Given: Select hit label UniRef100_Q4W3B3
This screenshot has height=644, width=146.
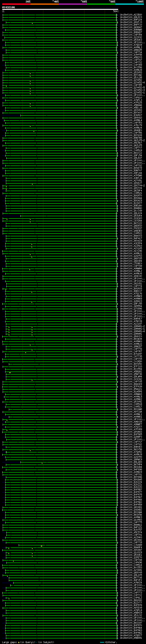Looking at the screenshot, I should pyautogui.click(x=131, y=231).
